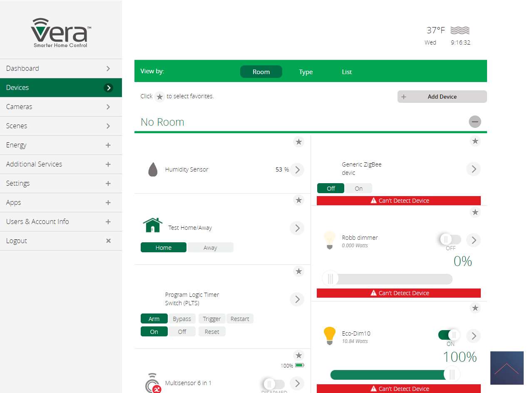Click the Add Device button
532x393 pixels.
pyautogui.click(x=442, y=97)
